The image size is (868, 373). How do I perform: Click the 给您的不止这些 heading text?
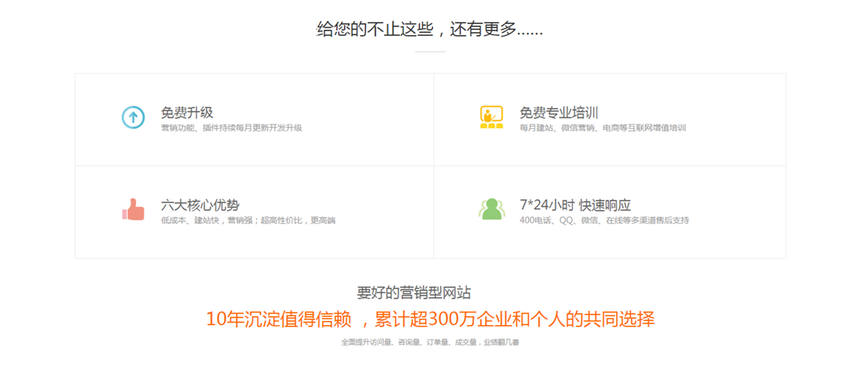[375, 29]
